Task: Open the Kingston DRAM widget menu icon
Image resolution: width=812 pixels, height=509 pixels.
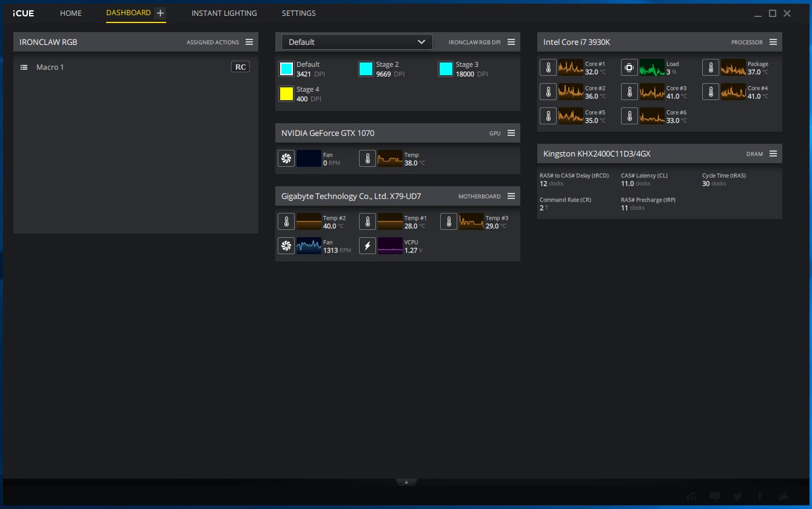Action: (x=773, y=154)
